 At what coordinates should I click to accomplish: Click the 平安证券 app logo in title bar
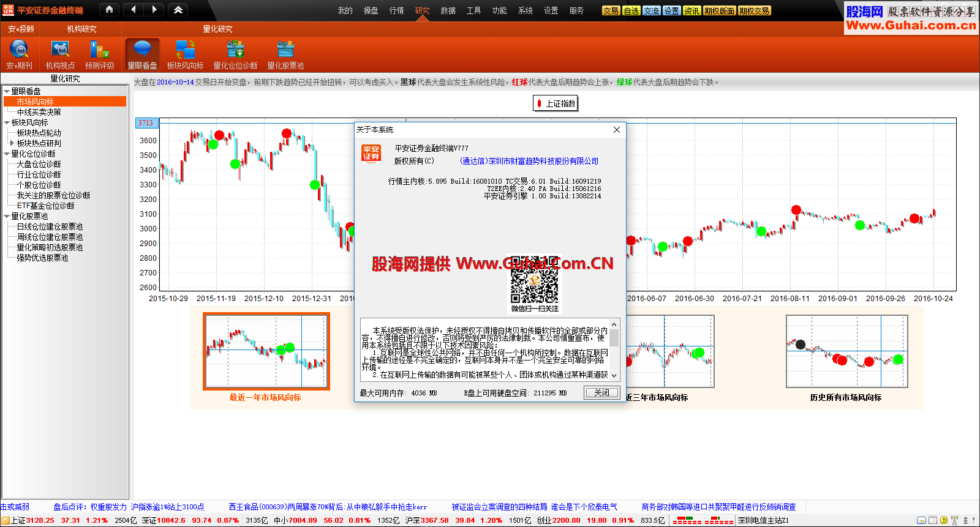click(x=8, y=10)
